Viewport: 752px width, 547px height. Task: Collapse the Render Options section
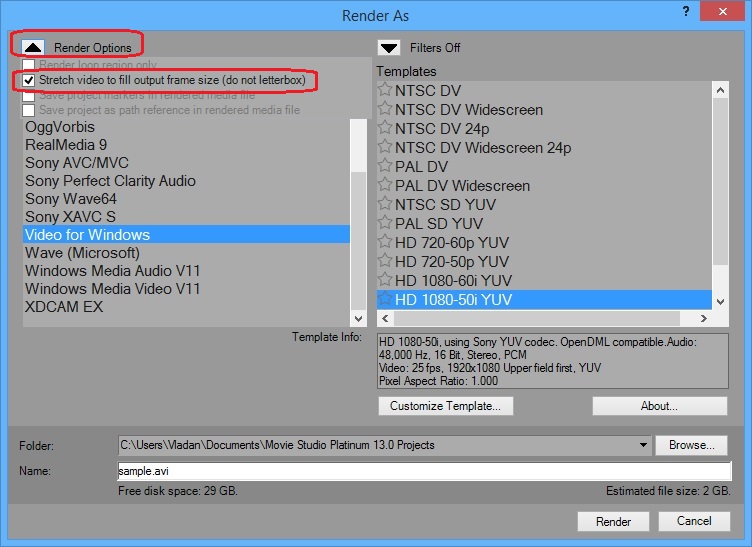(33, 47)
